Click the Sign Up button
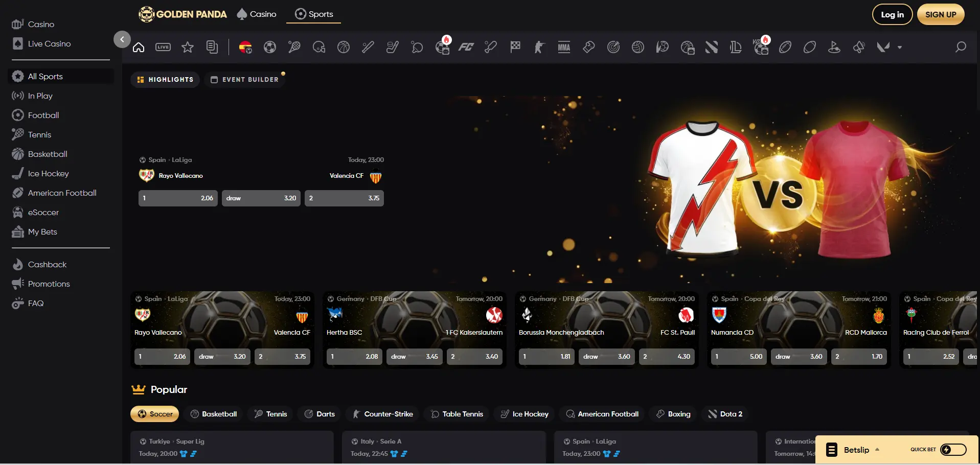The height and width of the screenshot is (465, 980). [940, 14]
